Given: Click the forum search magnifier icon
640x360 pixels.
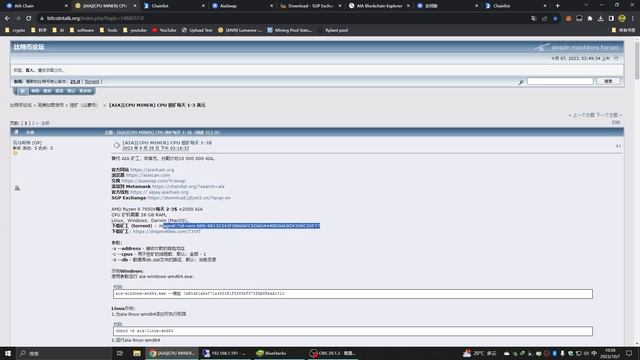Looking at the screenshot, I should click(521, 82).
